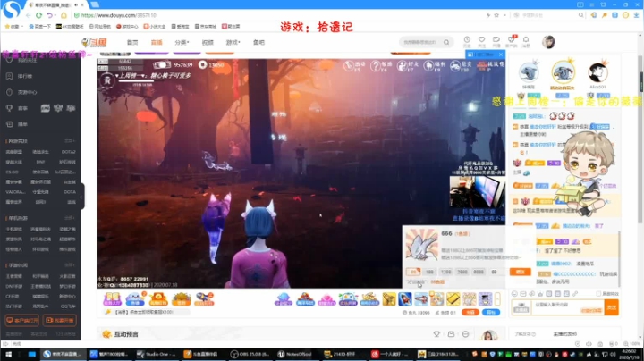Select gift quantity 1288
The height and width of the screenshot is (361, 644).
coord(445,272)
